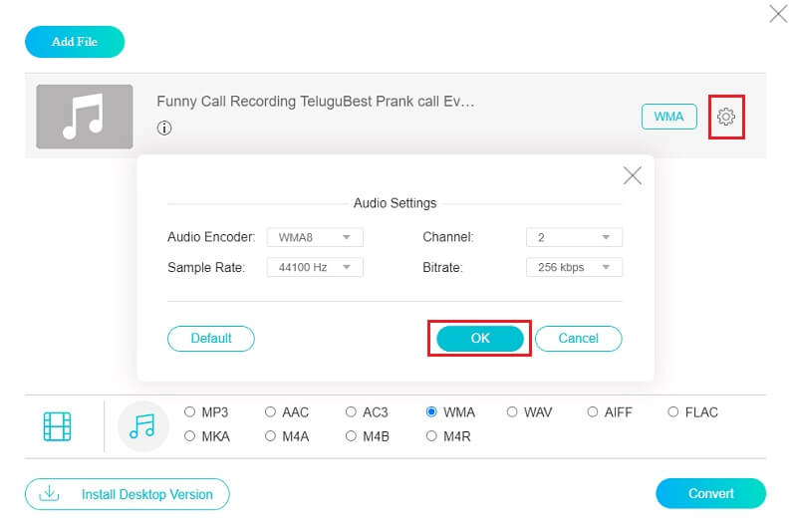Click the file info icon

(x=164, y=129)
